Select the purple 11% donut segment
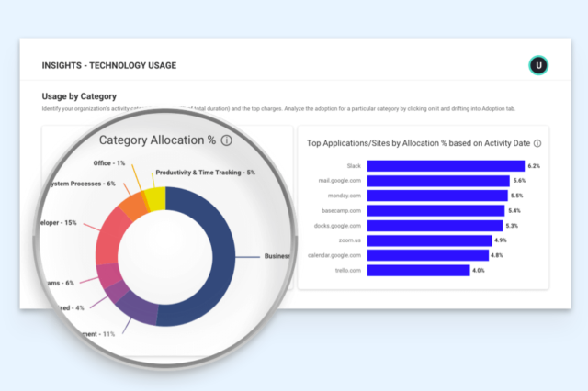Screen dimensions: 588x391 pos(139,307)
